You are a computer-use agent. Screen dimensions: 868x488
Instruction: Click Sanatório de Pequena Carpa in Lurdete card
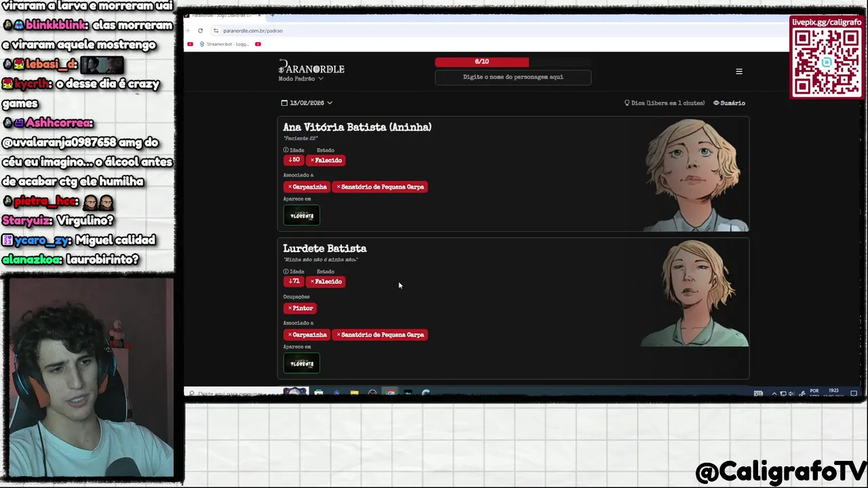coord(380,334)
